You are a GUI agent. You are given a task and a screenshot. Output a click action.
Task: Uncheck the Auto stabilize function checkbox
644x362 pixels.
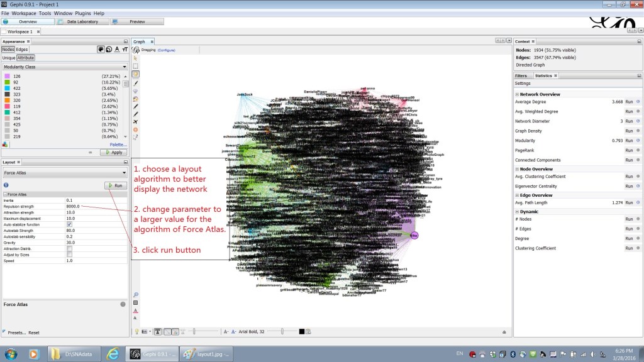tap(69, 224)
